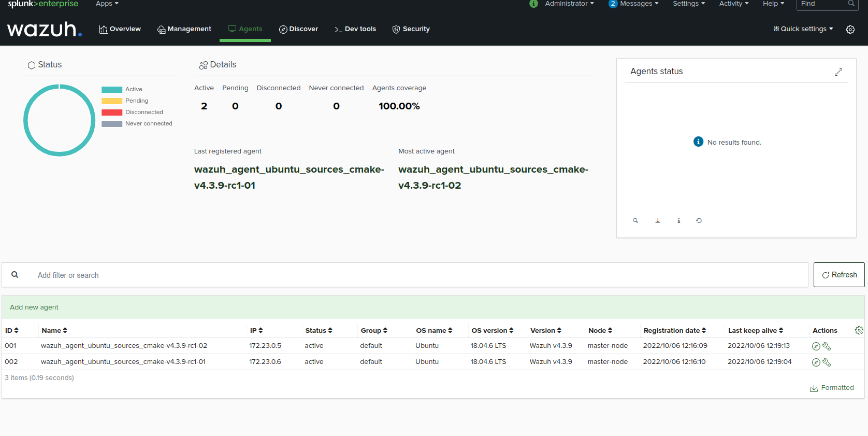The height and width of the screenshot is (436, 868).
Task: Select the agent row cell '172.23.0.5'
Action: click(x=265, y=346)
